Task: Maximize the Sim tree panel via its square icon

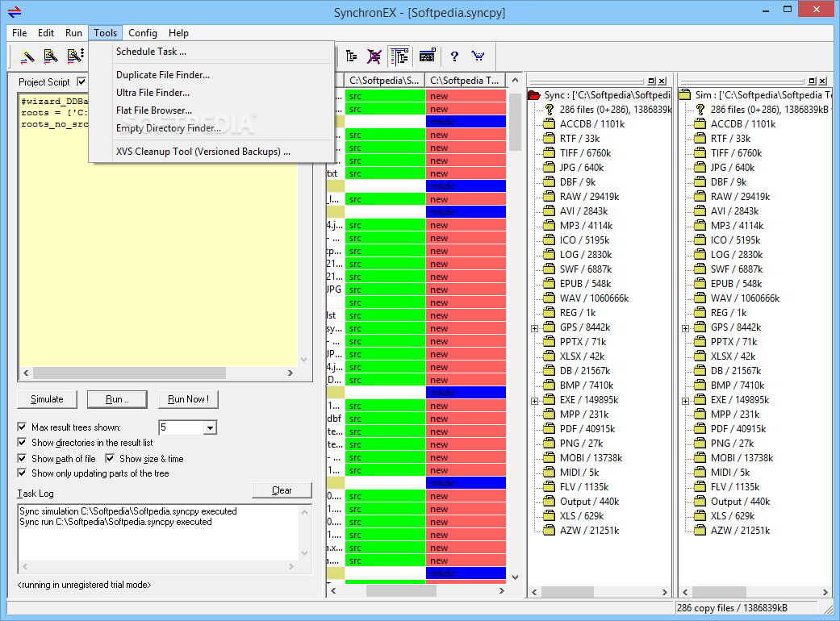Action: (x=812, y=81)
